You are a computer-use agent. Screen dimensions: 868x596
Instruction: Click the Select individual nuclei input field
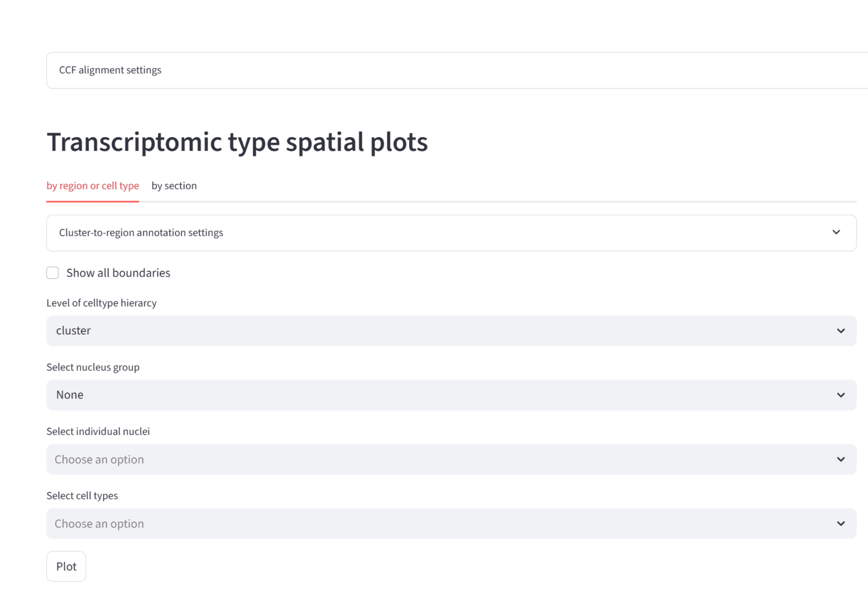440,459
